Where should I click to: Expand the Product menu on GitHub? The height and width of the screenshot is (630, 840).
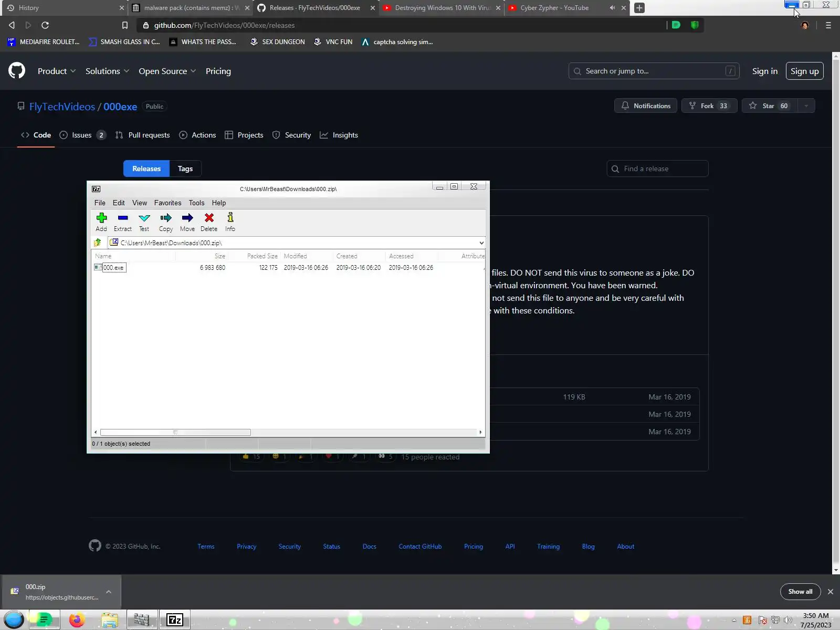[57, 71]
